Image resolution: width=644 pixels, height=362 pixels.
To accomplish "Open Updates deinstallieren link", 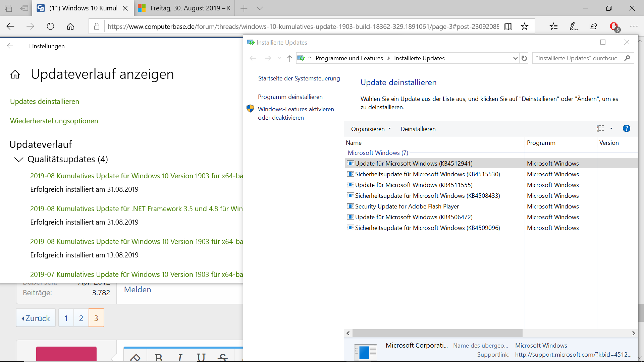I will 45,102.
